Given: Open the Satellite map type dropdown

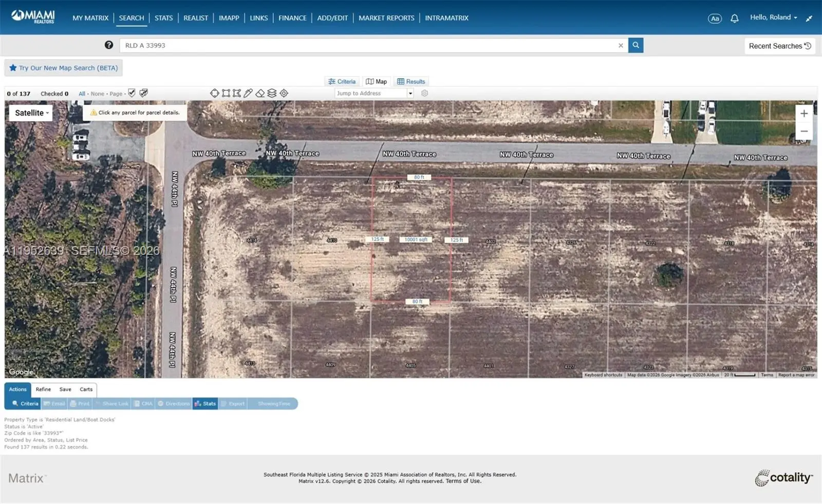Looking at the screenshot, I should pyautogui.click(x=31, y=113).
